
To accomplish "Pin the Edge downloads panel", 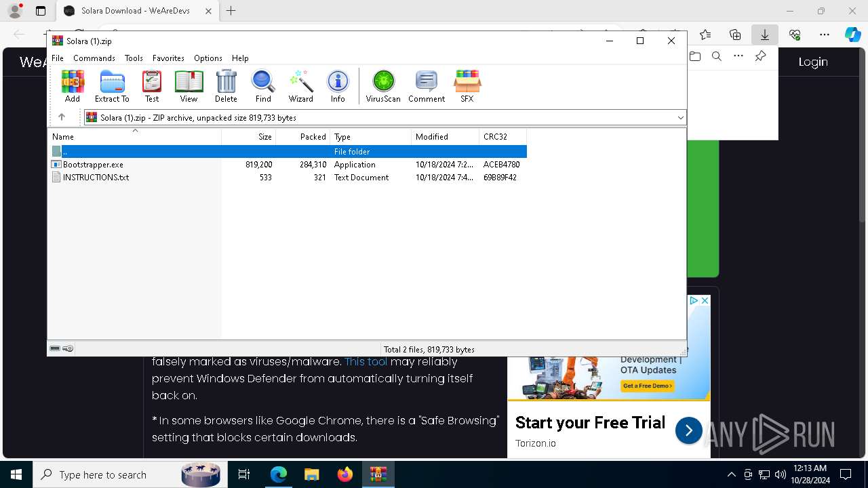I will (760, 56).
